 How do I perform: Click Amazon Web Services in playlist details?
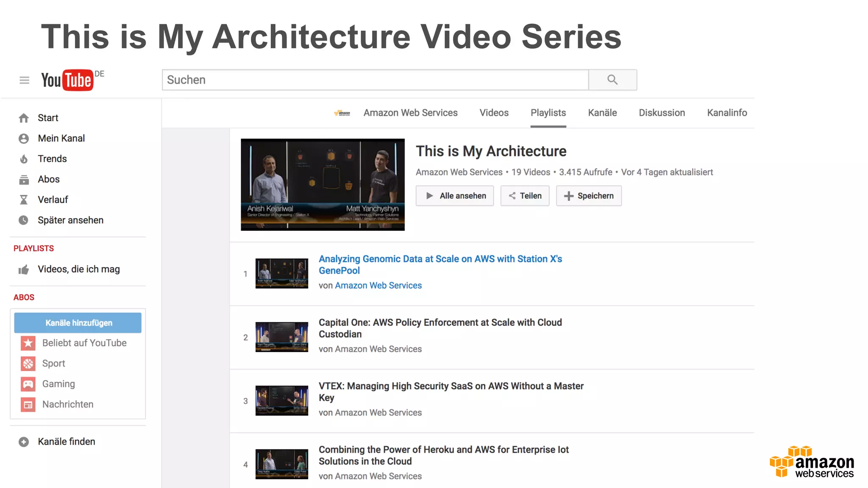[x=459, y=172]
